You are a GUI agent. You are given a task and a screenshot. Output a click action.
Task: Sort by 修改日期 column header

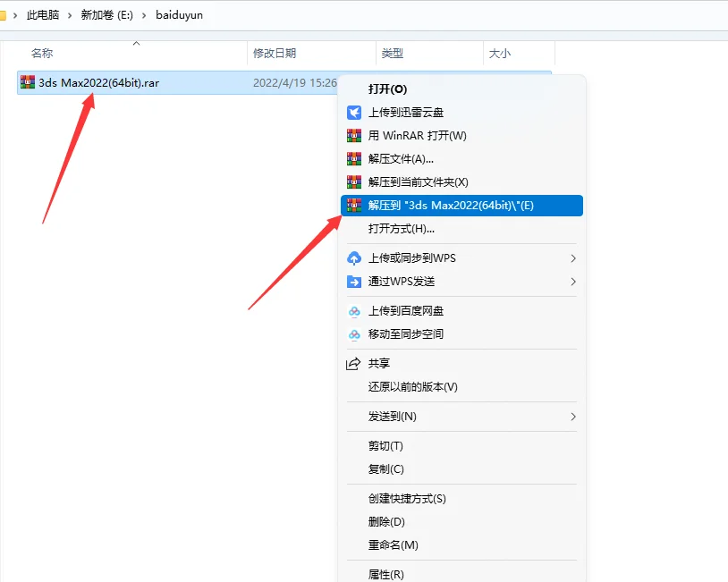tap(275, 54)
